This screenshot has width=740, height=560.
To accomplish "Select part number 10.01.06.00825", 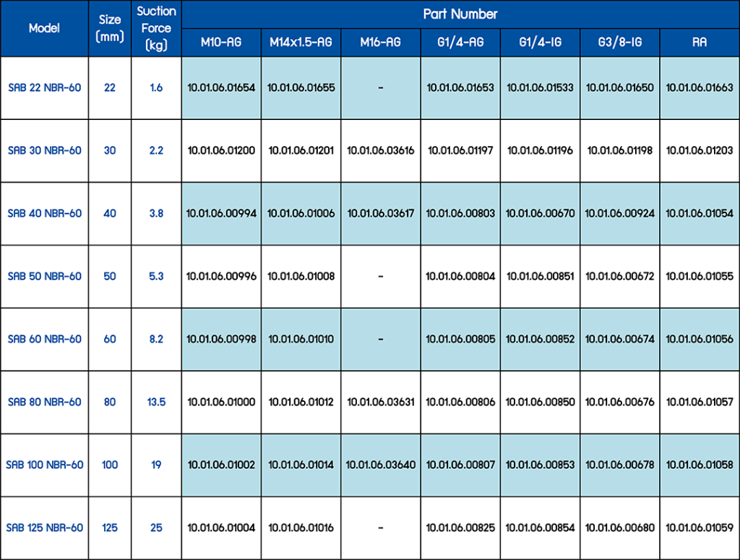I will (x=460, y=527).
